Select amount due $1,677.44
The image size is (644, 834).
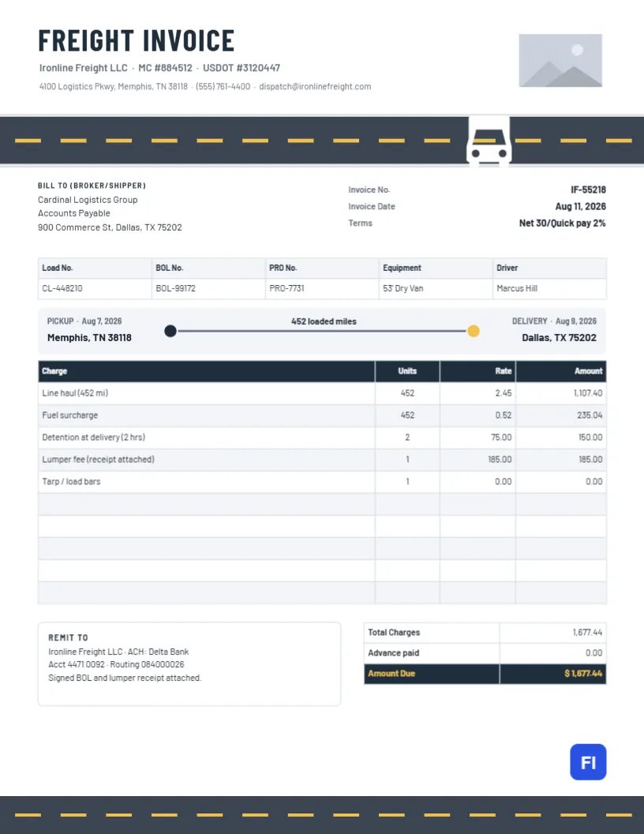click(583, 674)
